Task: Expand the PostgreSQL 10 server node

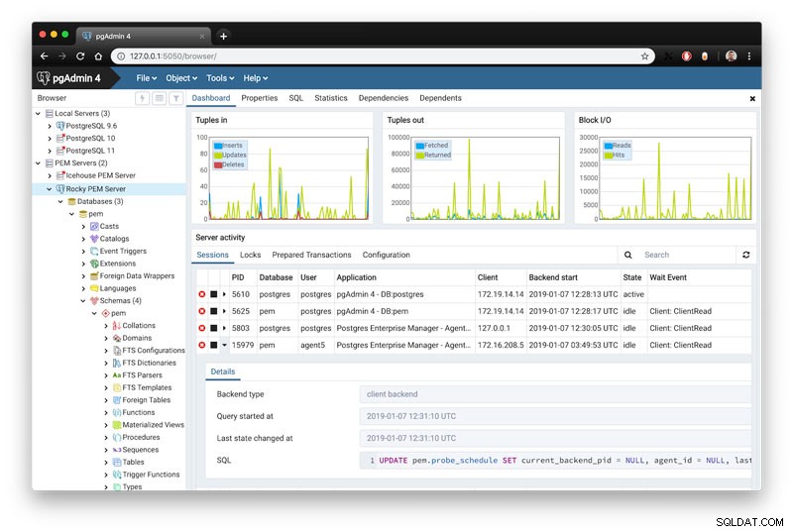Action: pyautogui.click(x=49, y=139)
